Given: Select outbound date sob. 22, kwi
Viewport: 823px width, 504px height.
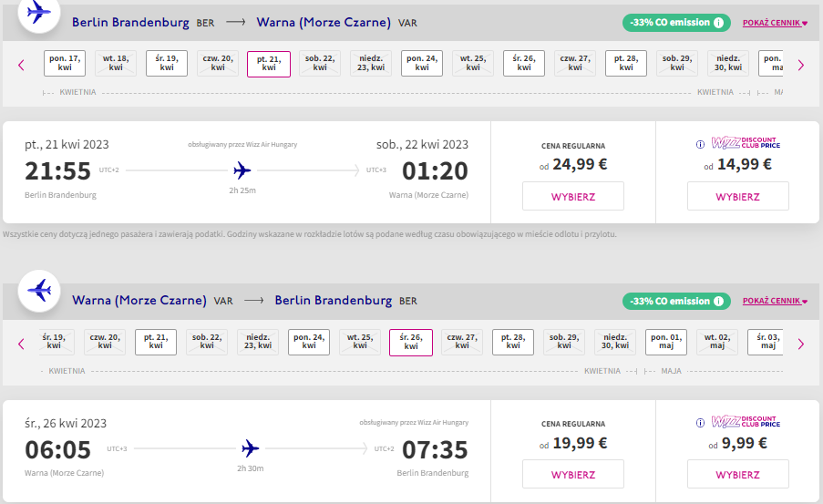Looking at the screenshot, I should [x=320, y=64].
